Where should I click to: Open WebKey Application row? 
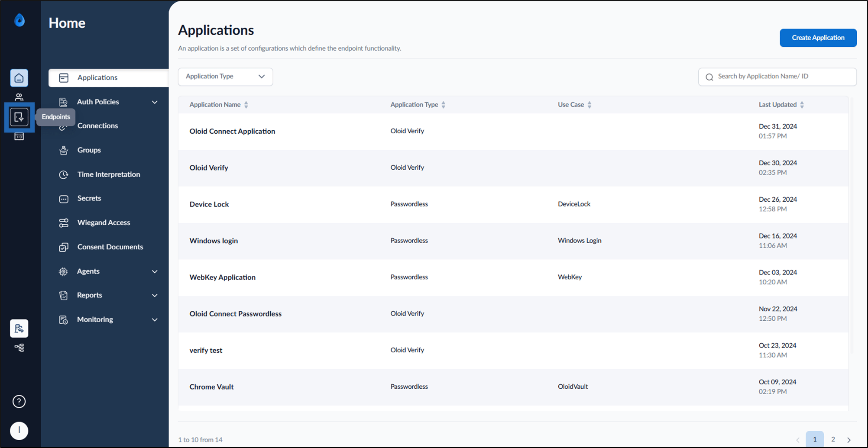click(x=513, y=277)
